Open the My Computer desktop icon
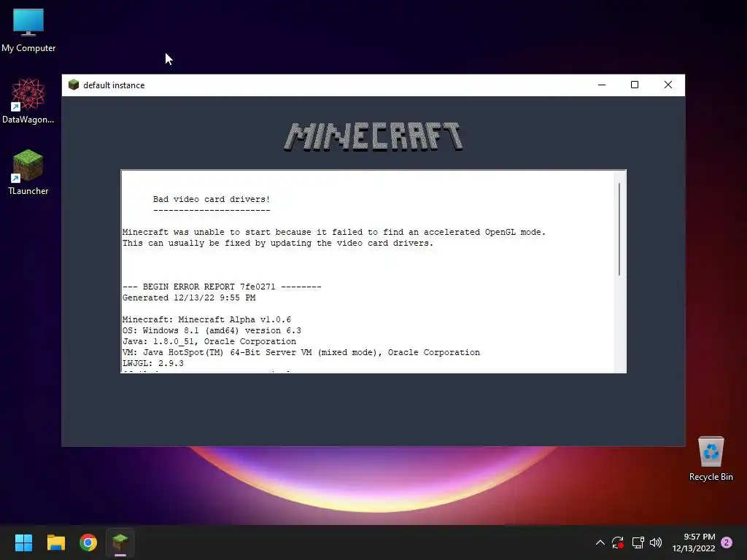 click(x=28, y=31)
